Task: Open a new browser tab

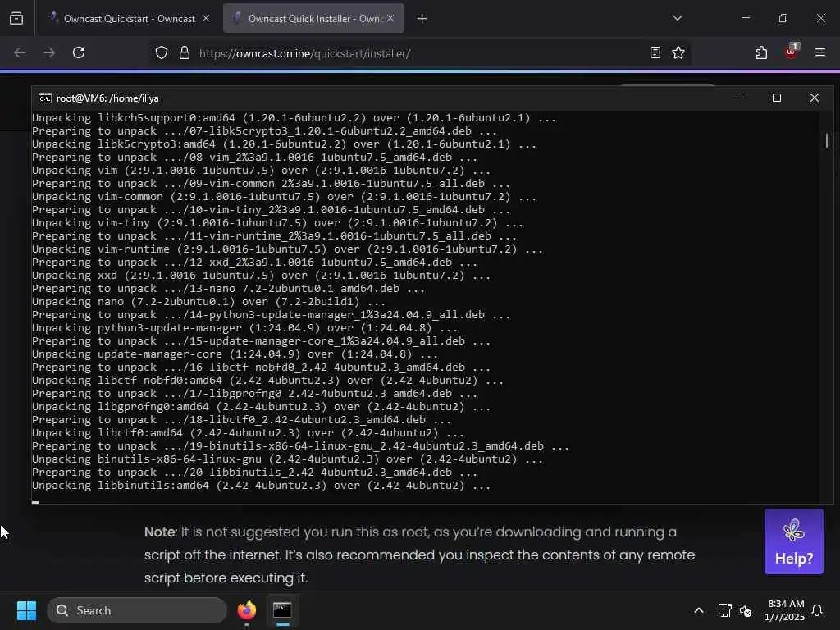Action: click(422, 19)
